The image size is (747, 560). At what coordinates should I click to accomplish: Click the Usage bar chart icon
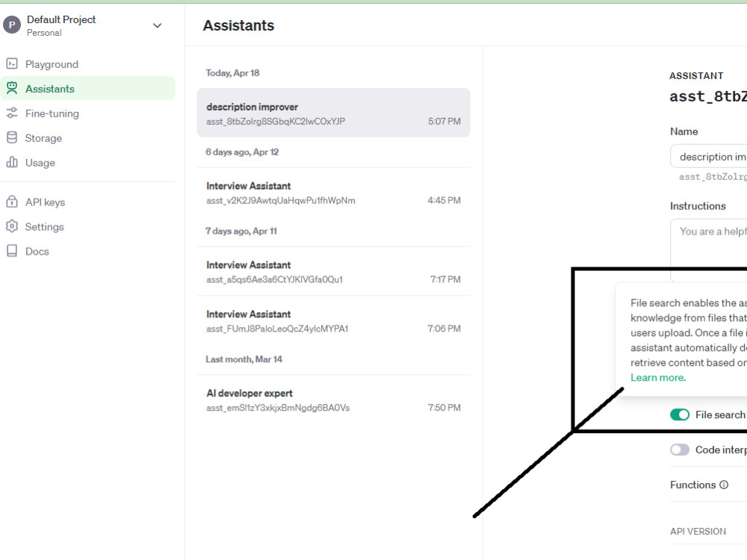coord(12,162)
